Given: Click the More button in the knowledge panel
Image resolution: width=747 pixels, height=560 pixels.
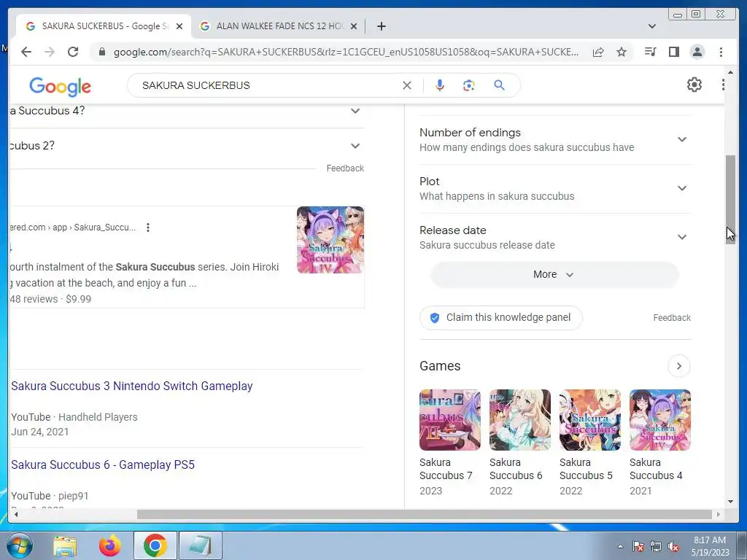Looking at the screenshot, I should click(x=554, y=274).
